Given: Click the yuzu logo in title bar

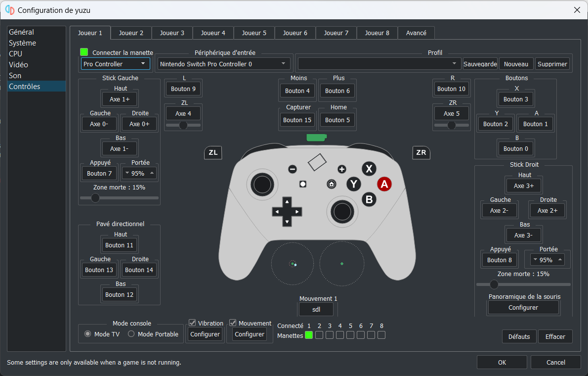Looking at the screenshot, I should (x=10, y=10).
